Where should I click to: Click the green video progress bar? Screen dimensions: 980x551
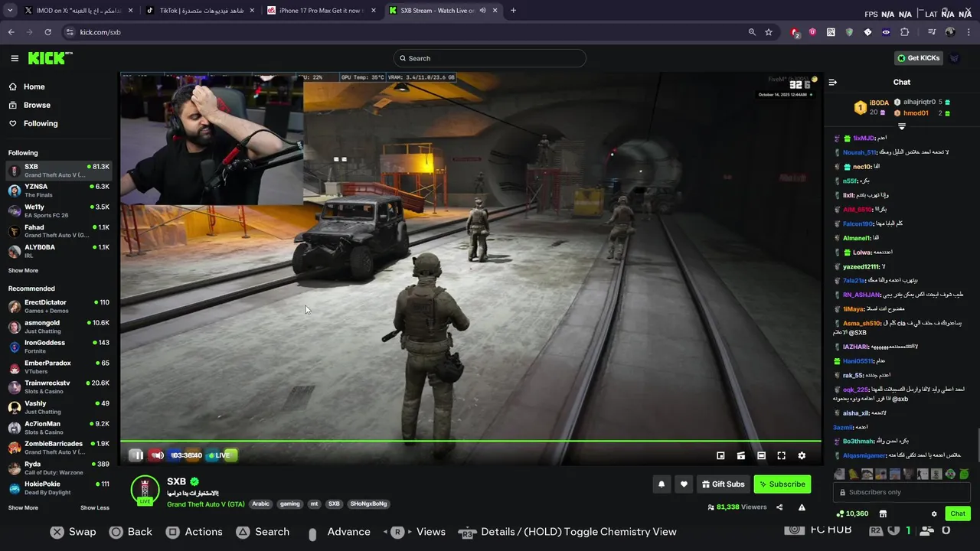[470, 441]
